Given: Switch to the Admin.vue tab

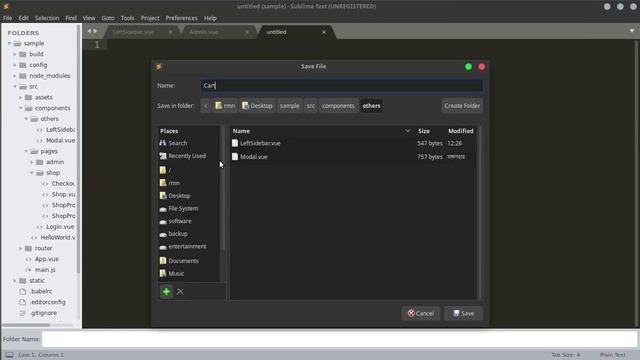Looking at the screenshot, I should pos(204,32).
